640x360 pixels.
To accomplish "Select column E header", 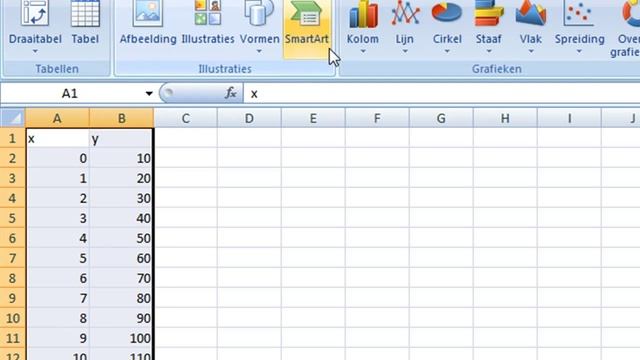I will (313, 118).
